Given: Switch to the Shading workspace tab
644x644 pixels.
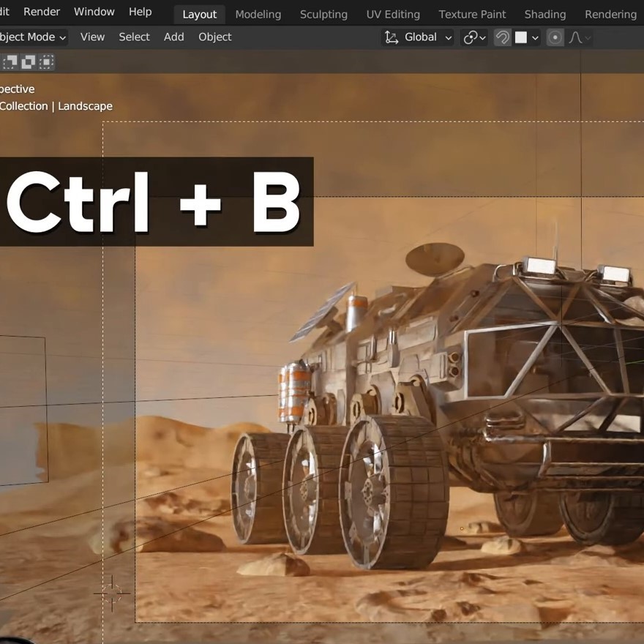Looking at the screenshot, I should click(x=544, y=13).
